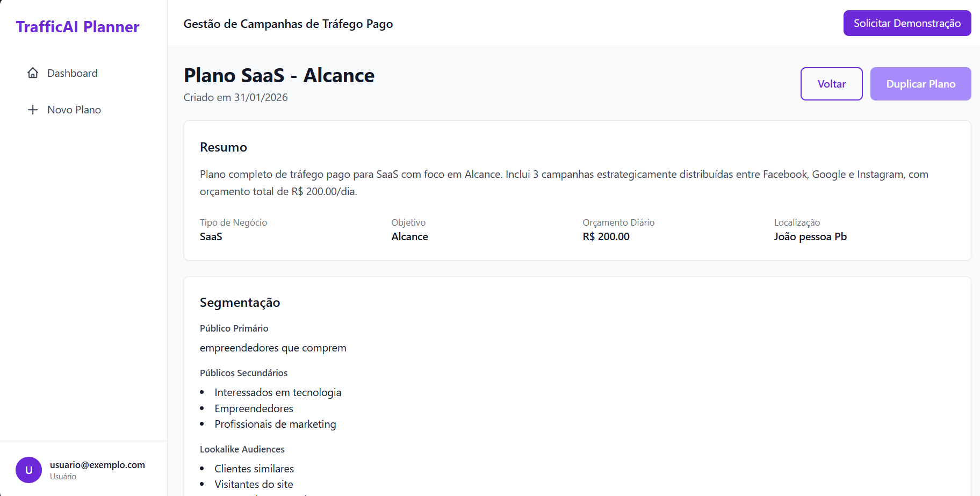The width and height of the screenshot is (980, 496).
Task: Click the TrafficAI Planner logo
Action: tap(77, 26)
